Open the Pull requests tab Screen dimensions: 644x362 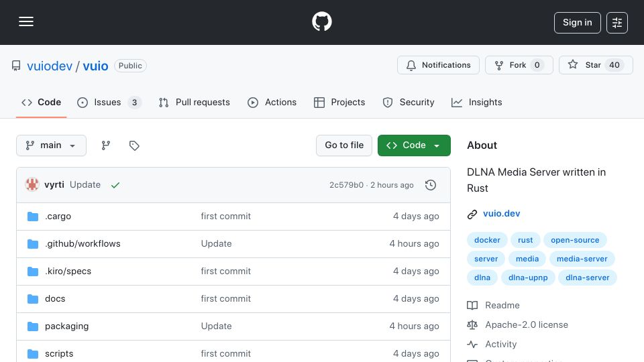(x=195, y=102)
